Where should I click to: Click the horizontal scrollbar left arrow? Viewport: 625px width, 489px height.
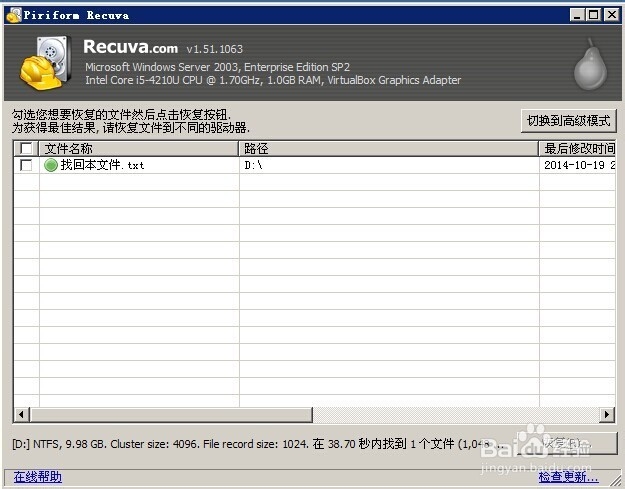pyautogui.click(x=22, y=414)
